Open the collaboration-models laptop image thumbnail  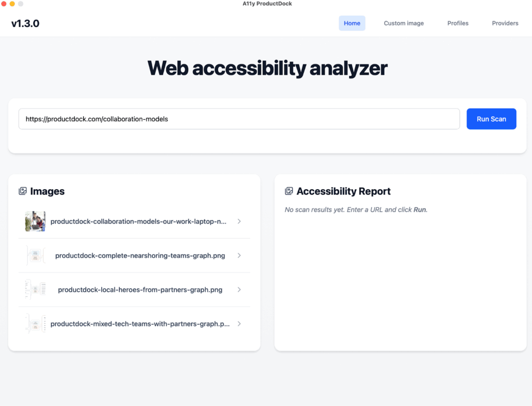click(35, 221)
